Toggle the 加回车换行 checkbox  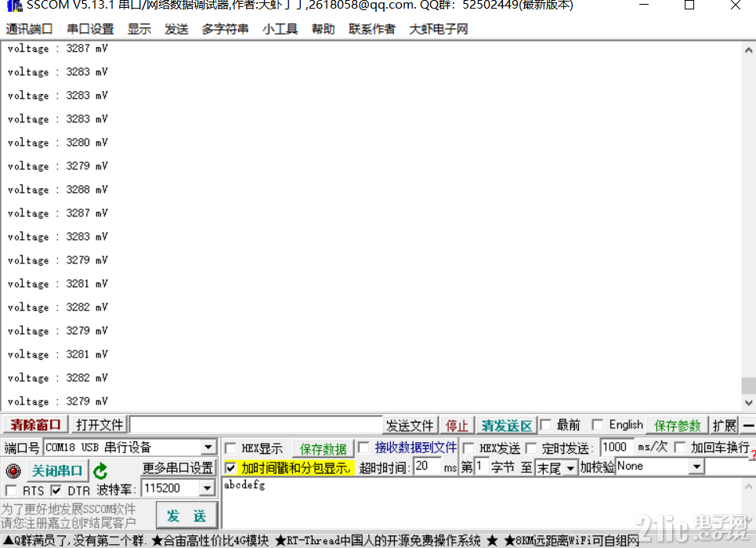[680, 447]
